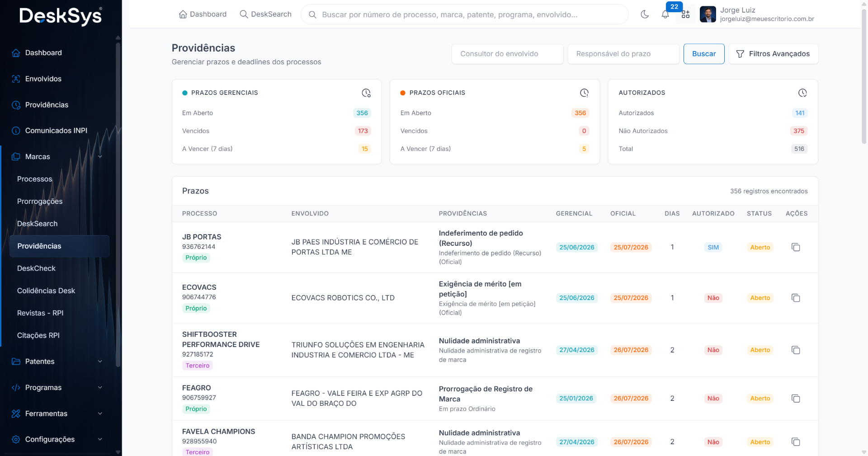This screenshot has height=456, width=868.
Task: Click the clock icon on Prazos Oficiais card
Action: coord(584,93)
